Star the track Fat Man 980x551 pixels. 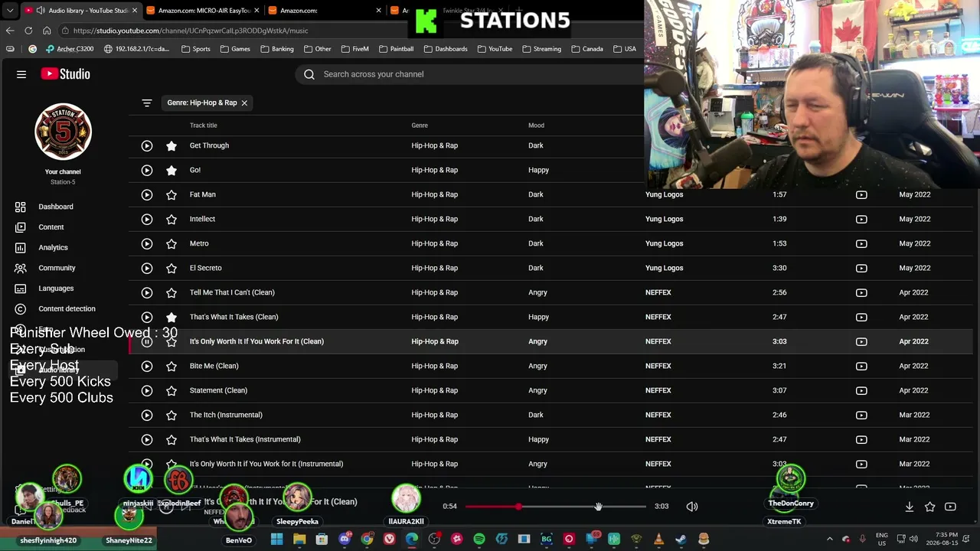(x=171, y=194)
